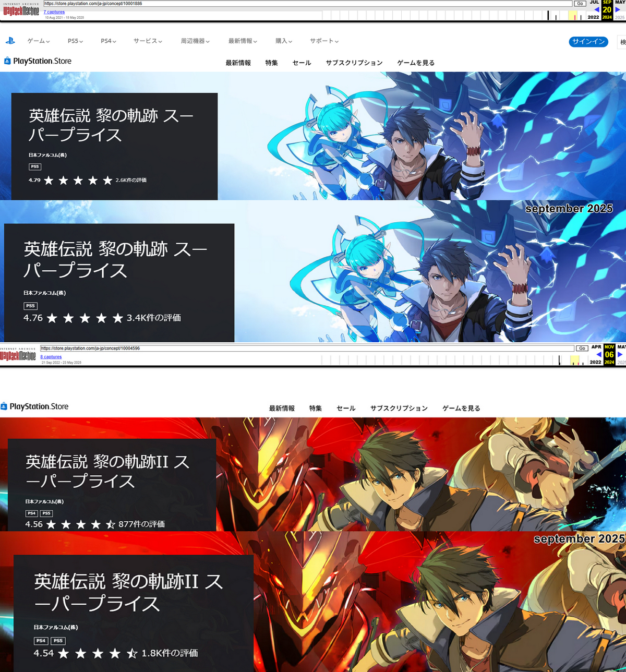Open the ゲーム dropdown menu
Image resolution: width=626 pixels, height=672 pixels.
39,41
